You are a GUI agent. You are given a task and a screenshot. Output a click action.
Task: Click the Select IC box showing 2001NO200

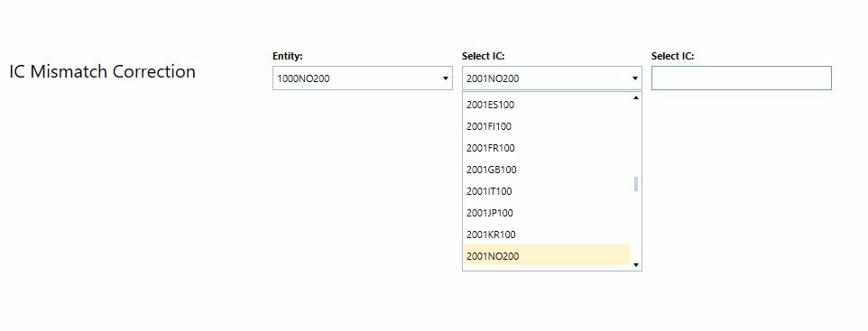[552, 78]
